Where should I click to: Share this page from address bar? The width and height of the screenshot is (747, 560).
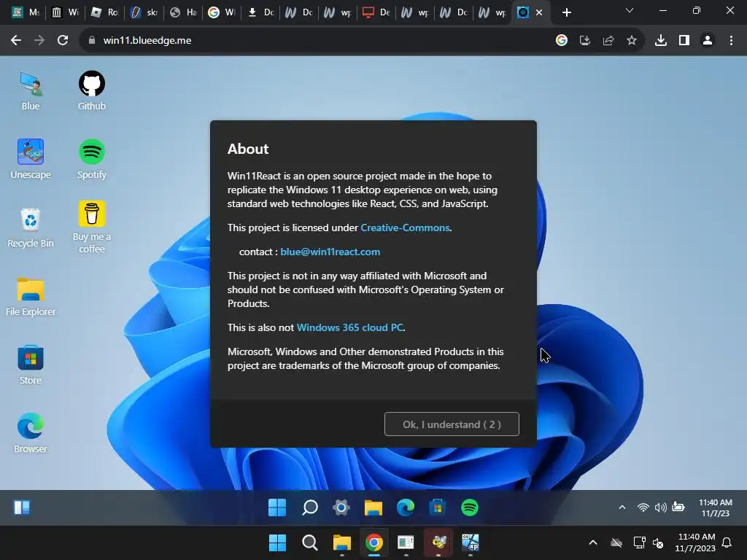point(608,41)
